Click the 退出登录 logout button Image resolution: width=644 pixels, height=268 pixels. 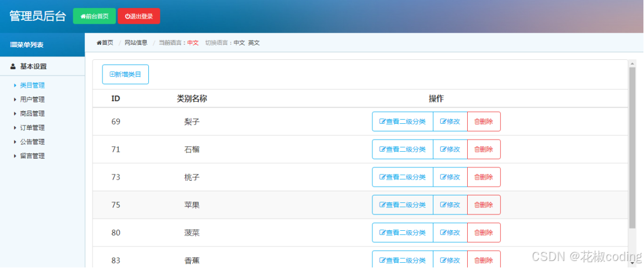tap(139, 16)
